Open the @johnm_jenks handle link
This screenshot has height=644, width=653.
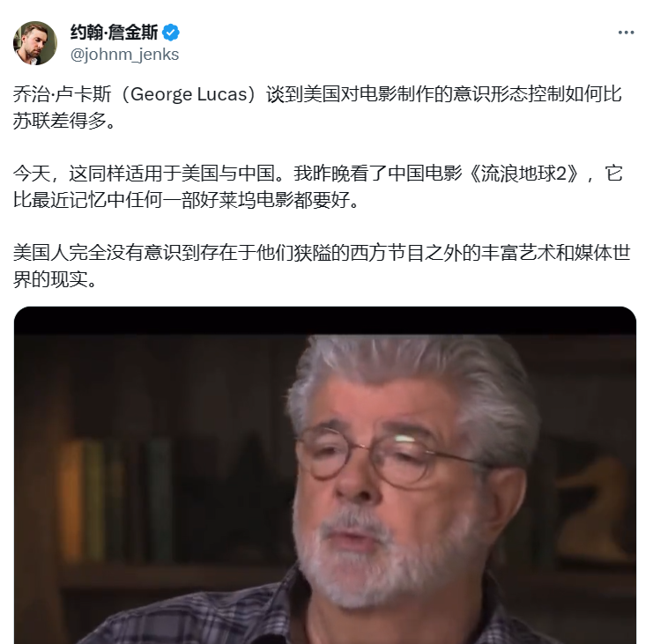click(x=124, y=55)
